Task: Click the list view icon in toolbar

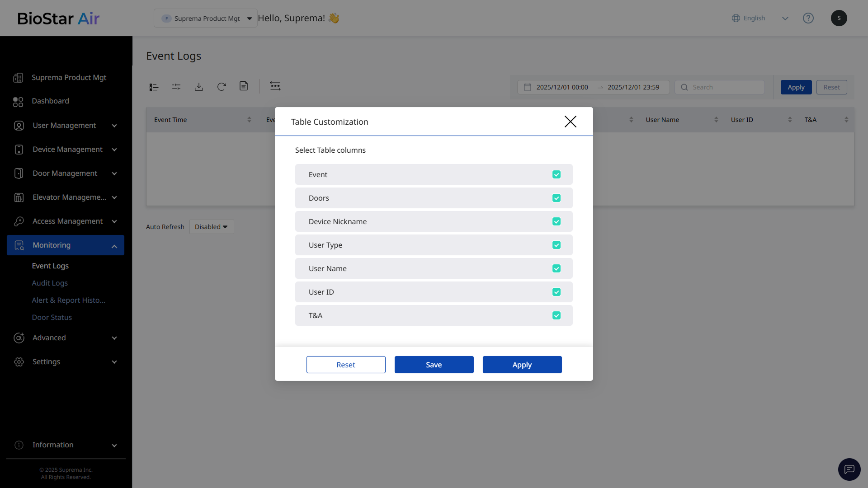Action: click(154, 87)
